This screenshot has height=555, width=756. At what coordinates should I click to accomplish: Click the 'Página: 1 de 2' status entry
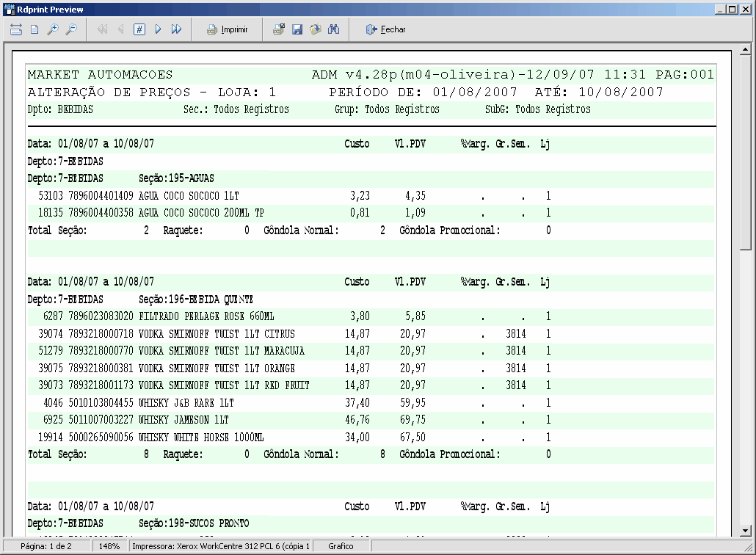pos(46,546)
